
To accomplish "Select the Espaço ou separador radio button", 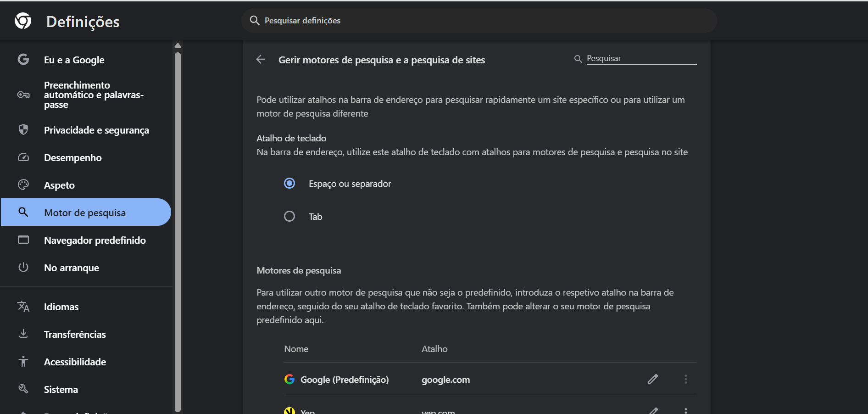I will tap(289, 184).
